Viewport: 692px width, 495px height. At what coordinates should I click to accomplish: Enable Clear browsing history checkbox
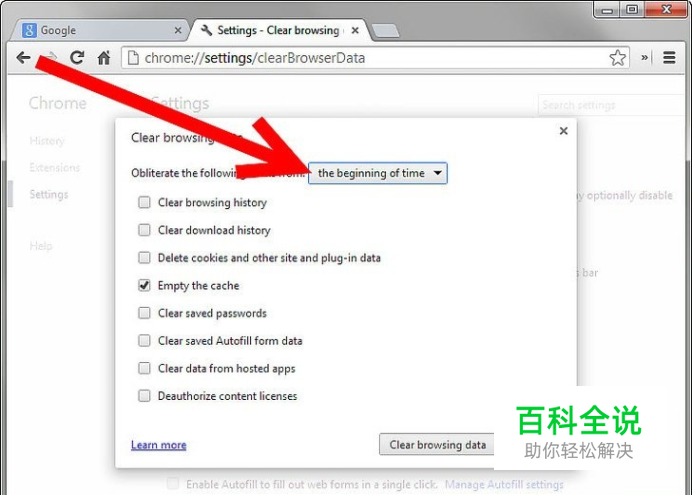pyautogui.click(x=144, y=202)
